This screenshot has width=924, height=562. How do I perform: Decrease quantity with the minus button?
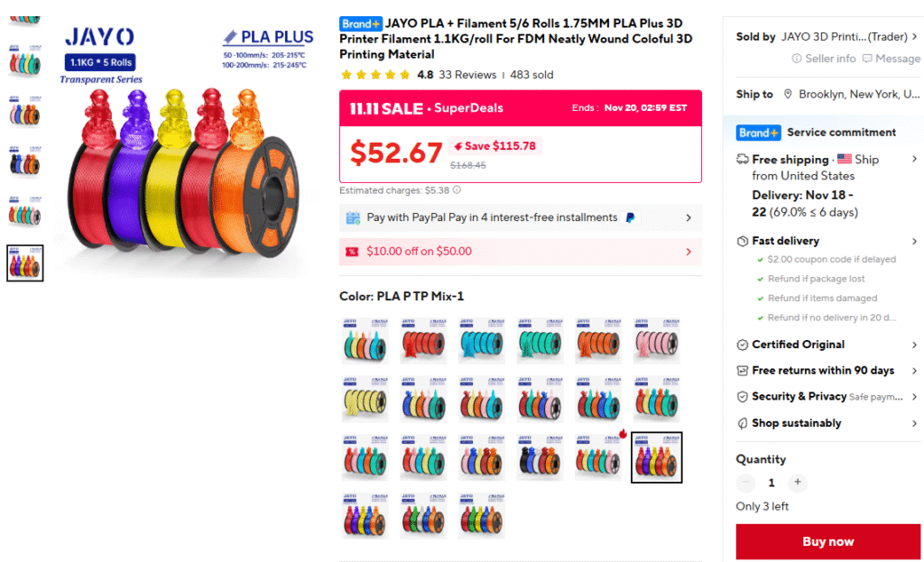pos(745,482)
